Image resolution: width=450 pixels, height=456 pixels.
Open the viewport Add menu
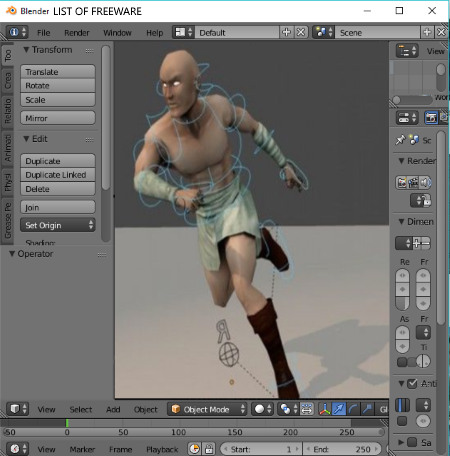point(113,409)
